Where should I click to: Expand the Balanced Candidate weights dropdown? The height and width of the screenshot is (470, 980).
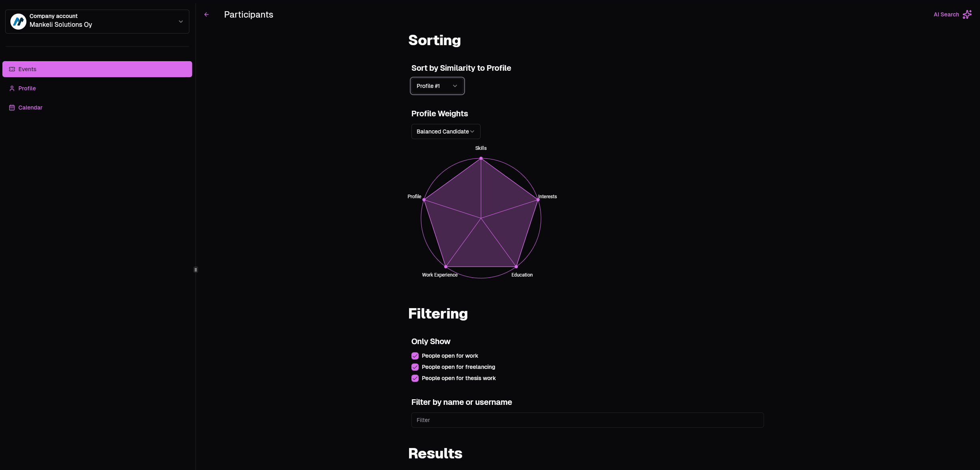(x=446, y=131)
